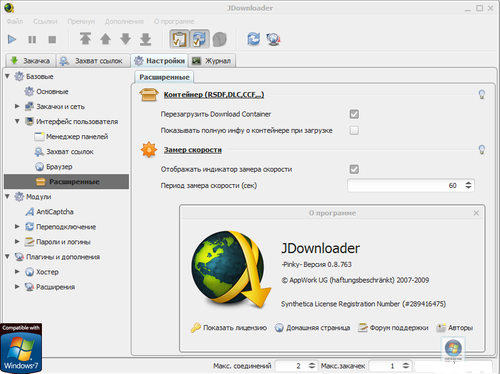Select the Настройки tab
Image resolution: width=500 pixels, height=374 pixels.
click(x=159, y=61)
